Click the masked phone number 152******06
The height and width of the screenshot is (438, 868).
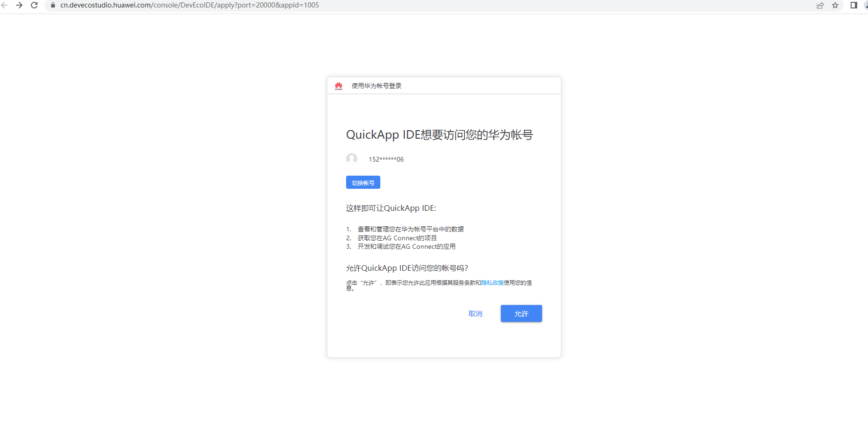pyautogui.click(x=385, y=159)
